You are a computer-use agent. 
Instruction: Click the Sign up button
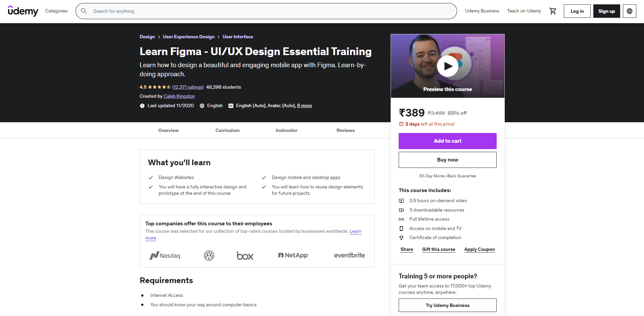pos(606,11)
